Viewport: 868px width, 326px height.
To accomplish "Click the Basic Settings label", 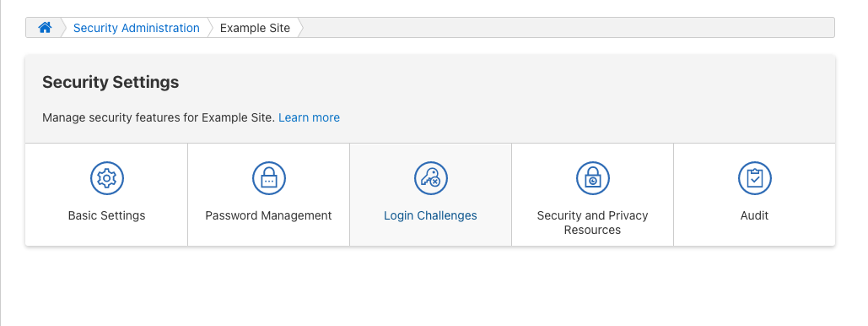I will [x=107, y=215].
